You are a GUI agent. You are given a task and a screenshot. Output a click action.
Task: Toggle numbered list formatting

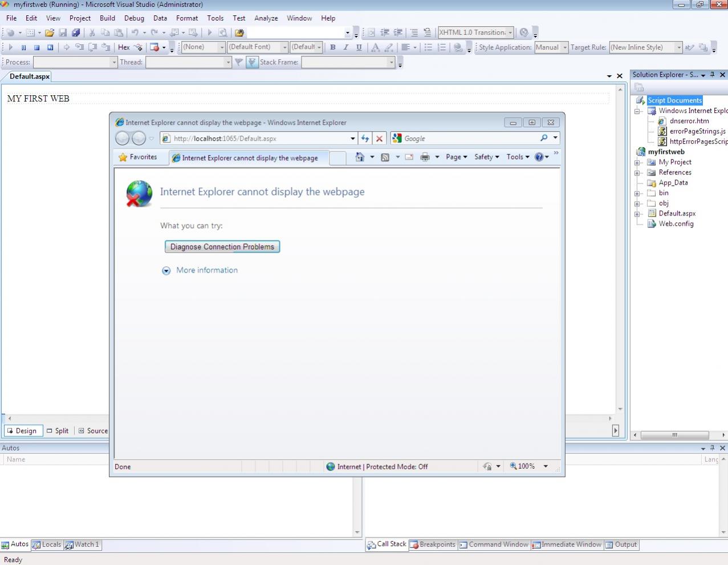pos(441,47)
